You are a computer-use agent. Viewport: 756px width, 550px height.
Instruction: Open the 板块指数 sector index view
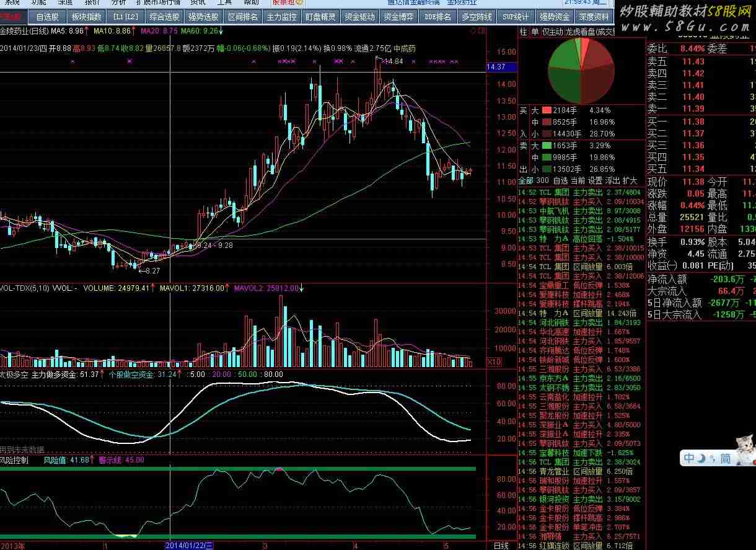[86, 17]
